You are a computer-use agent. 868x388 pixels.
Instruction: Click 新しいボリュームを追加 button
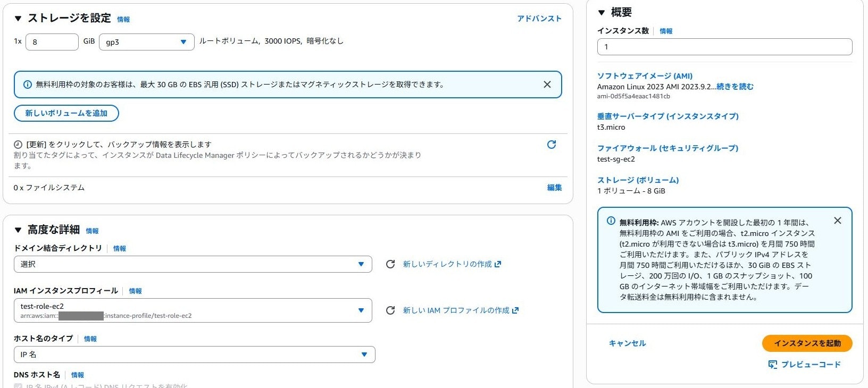[x=66, y=113]
